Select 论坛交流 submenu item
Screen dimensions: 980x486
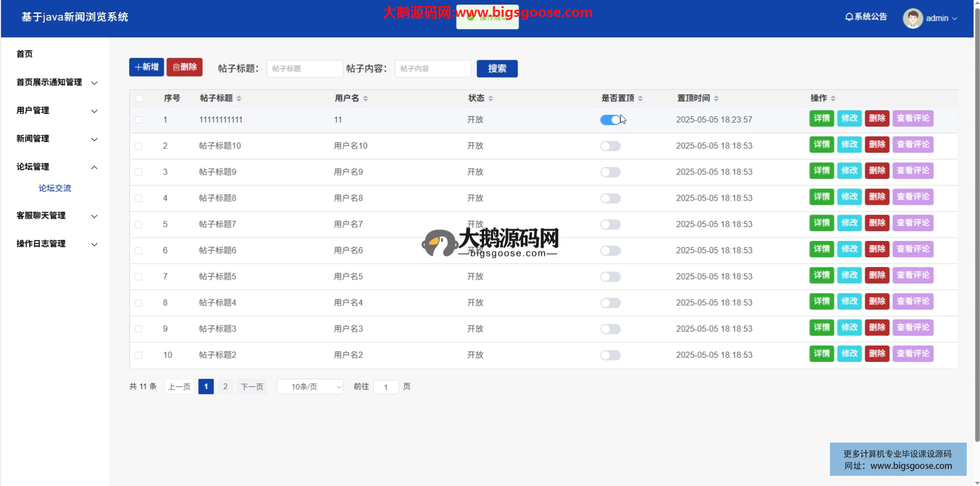tap(55, 188)
